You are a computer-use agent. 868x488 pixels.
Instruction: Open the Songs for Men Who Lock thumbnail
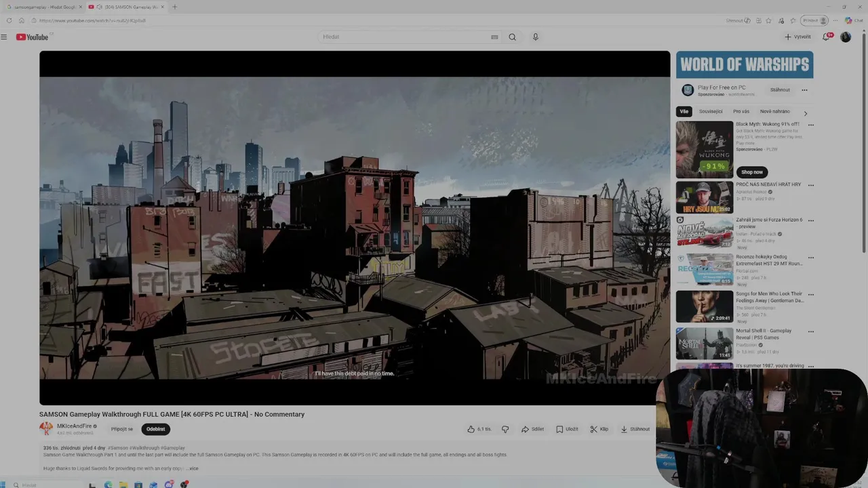(705, 306)
